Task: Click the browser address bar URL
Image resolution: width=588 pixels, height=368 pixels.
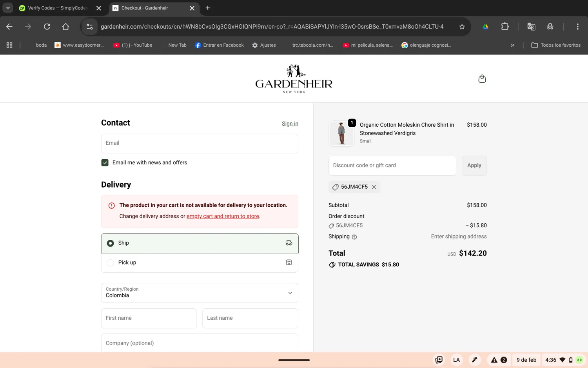Action: (272, 27)
